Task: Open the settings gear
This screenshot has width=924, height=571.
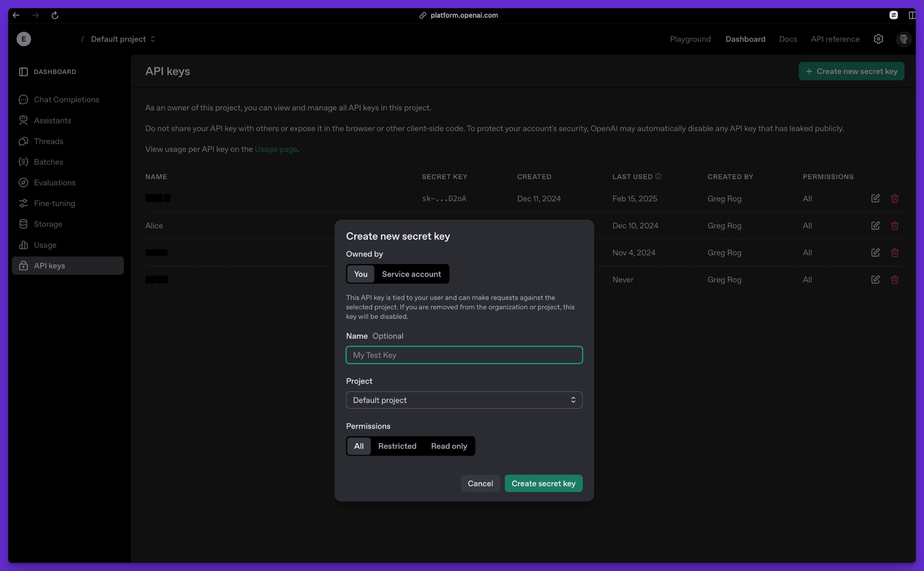Action: pos(878,39)
